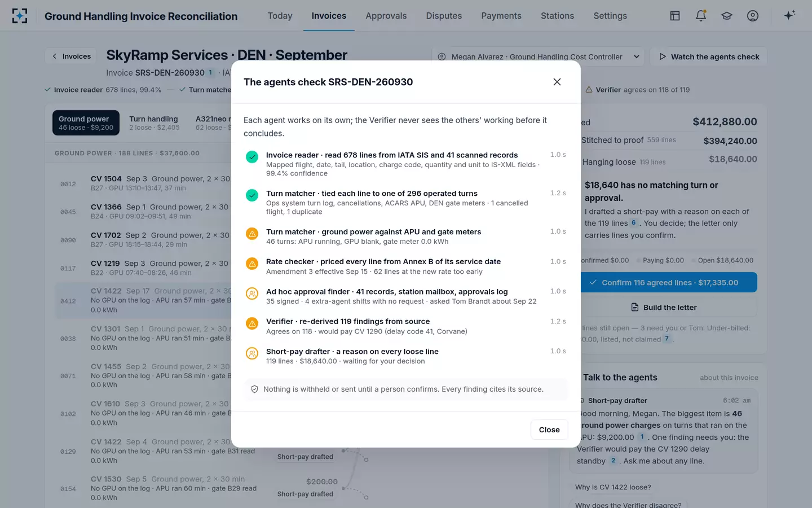Go back to Invoices list

coord(71,56)
